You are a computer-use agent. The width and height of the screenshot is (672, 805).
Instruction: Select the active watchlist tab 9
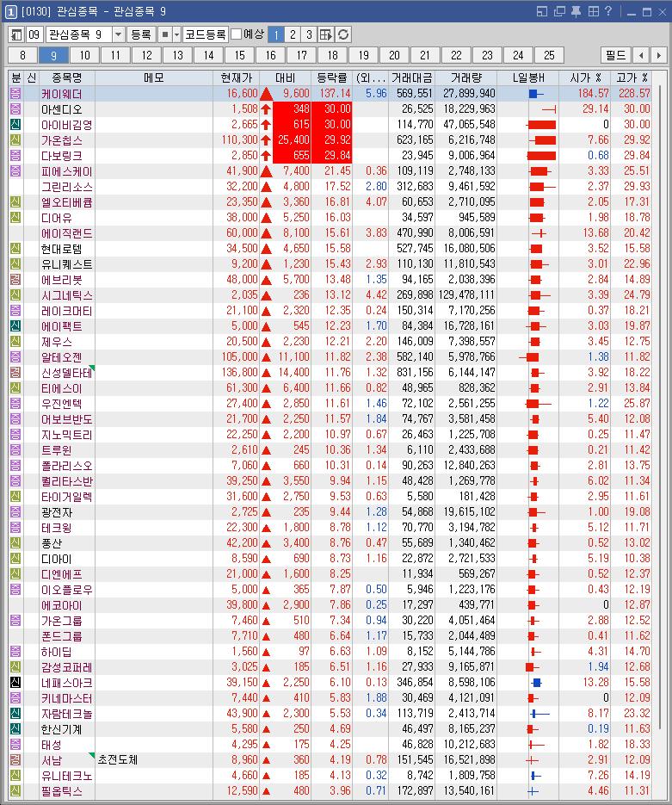click(53, 55)
